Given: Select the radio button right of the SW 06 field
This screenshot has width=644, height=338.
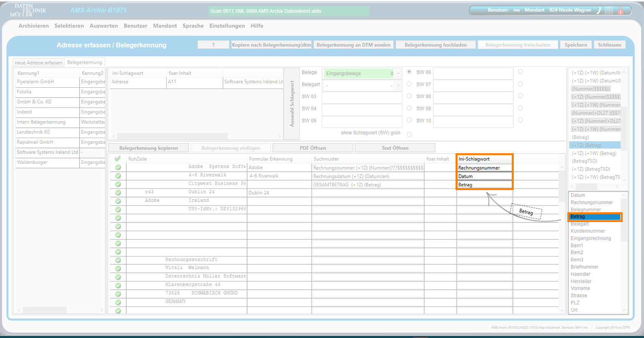Looking at the screenshot, I should coord(520,72).
